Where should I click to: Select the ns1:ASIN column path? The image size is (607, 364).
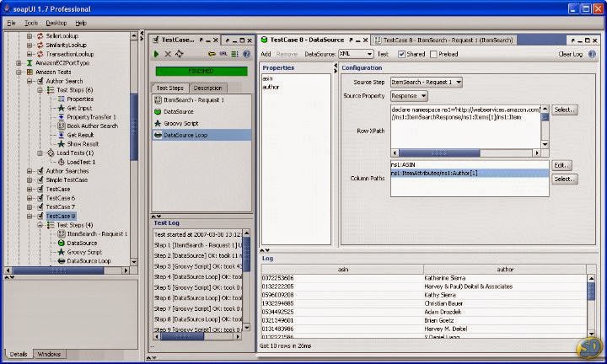coord(470,165)
